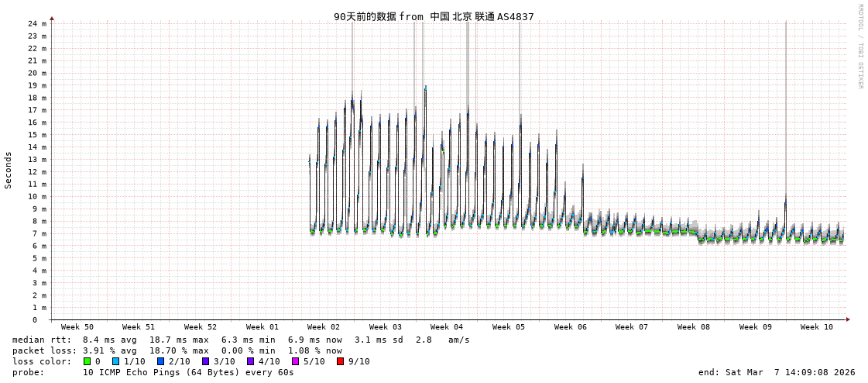This screenshot has height=383, width=868.
Task: Click the Week 50 axis label
Action: point(77,327)
